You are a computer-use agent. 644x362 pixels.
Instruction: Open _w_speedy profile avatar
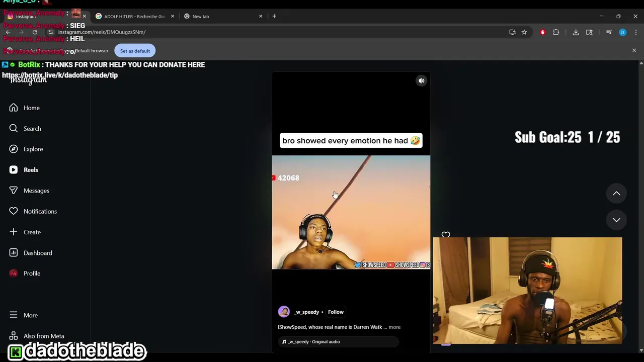(x=284, y=312)
